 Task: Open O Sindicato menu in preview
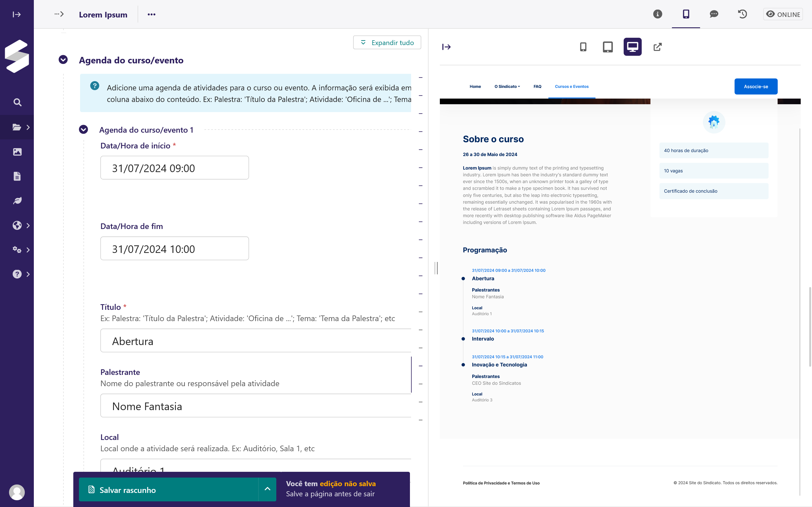coord(507,86)
